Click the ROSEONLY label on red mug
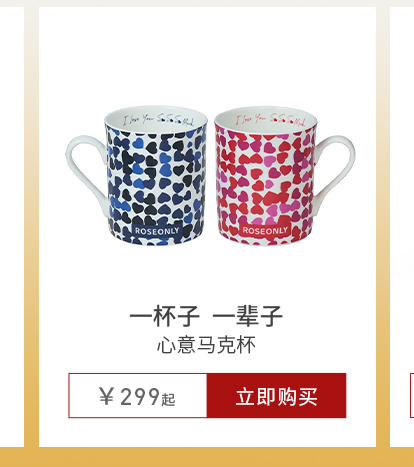Image resolution: width=414 pixels, height=467 pixels. 265,230
